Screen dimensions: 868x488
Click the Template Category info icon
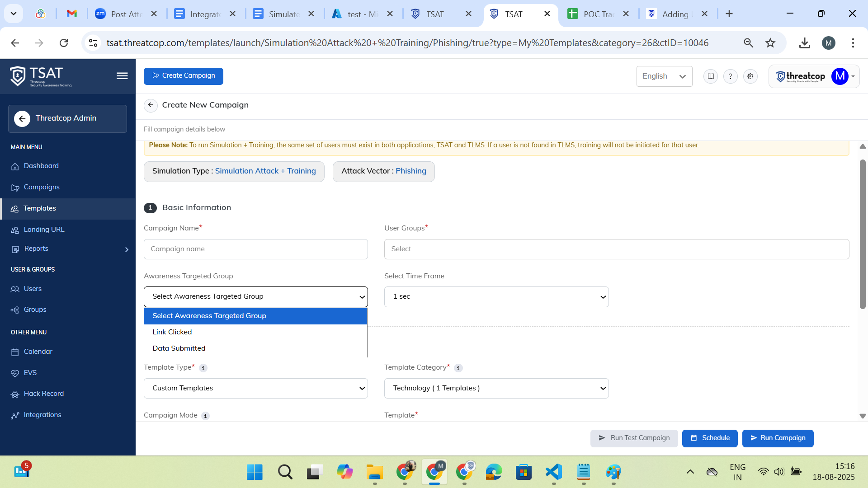pos(458,368)
